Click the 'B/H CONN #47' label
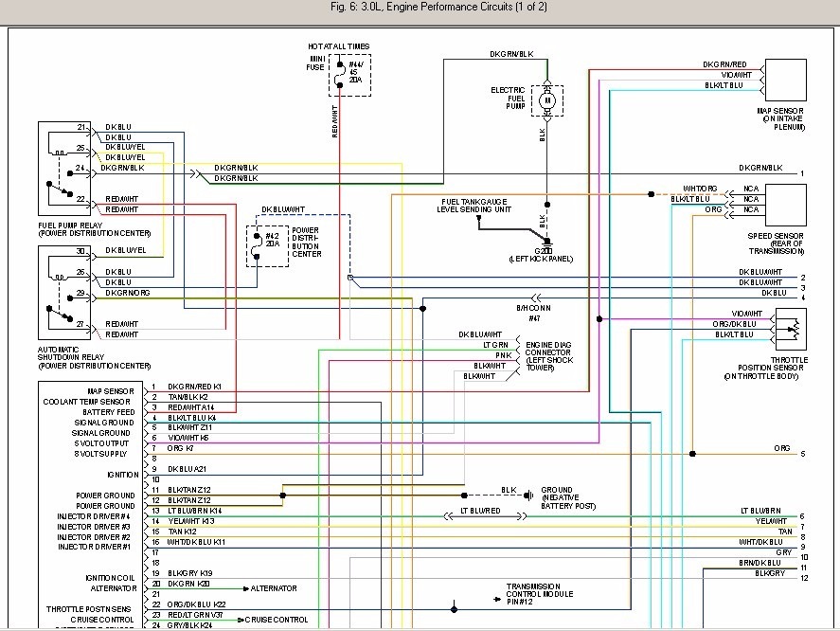Screen dimensions: 840x631 [533, 313]
